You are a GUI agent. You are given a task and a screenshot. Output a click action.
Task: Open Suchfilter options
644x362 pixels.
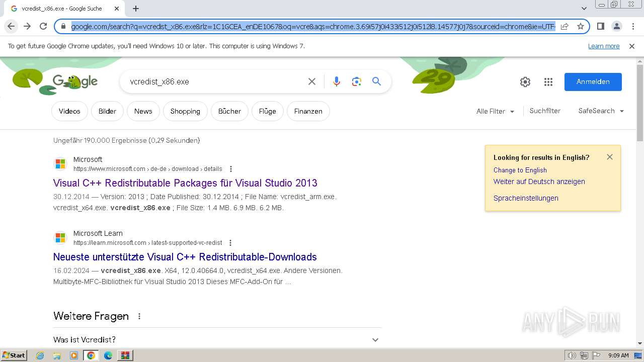[x=545, y=111]
